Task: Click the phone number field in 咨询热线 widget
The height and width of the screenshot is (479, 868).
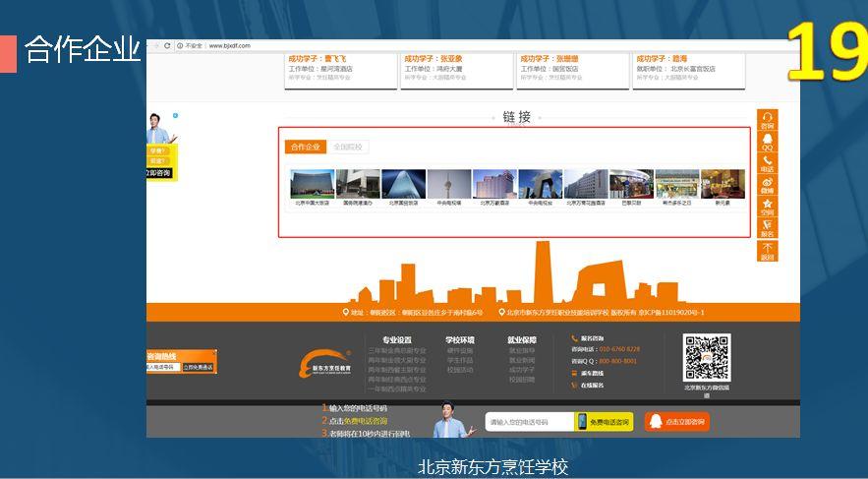Action: point(163,367)
